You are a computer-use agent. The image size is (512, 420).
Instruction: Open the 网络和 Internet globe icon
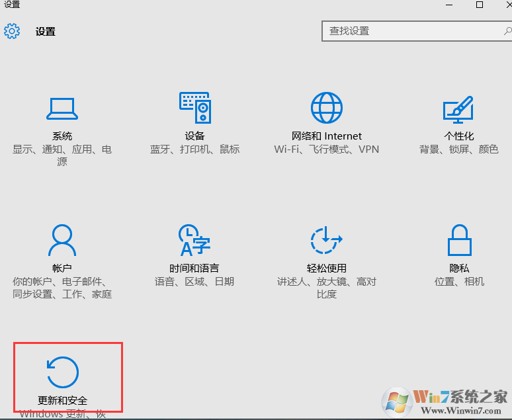(x=327, y=108)
